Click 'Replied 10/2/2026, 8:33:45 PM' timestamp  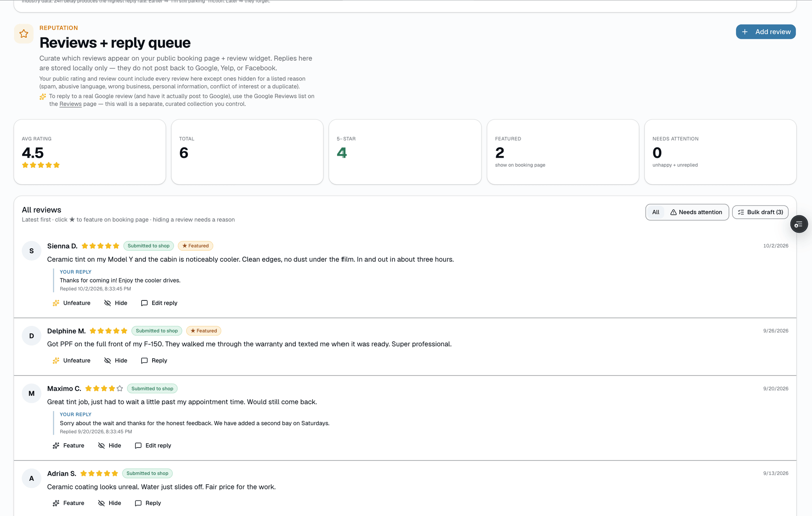[95, 289]
